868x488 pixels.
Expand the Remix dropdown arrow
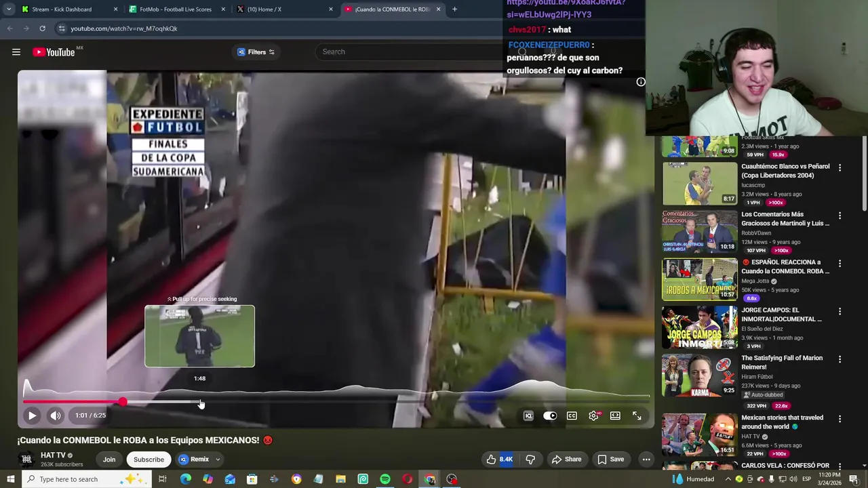(x=218, y=460)
